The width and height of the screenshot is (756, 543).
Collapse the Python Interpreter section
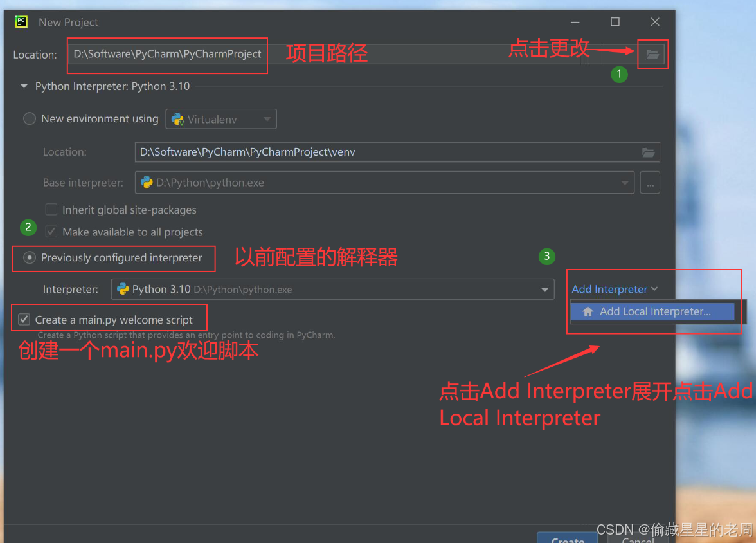(24, 86)
